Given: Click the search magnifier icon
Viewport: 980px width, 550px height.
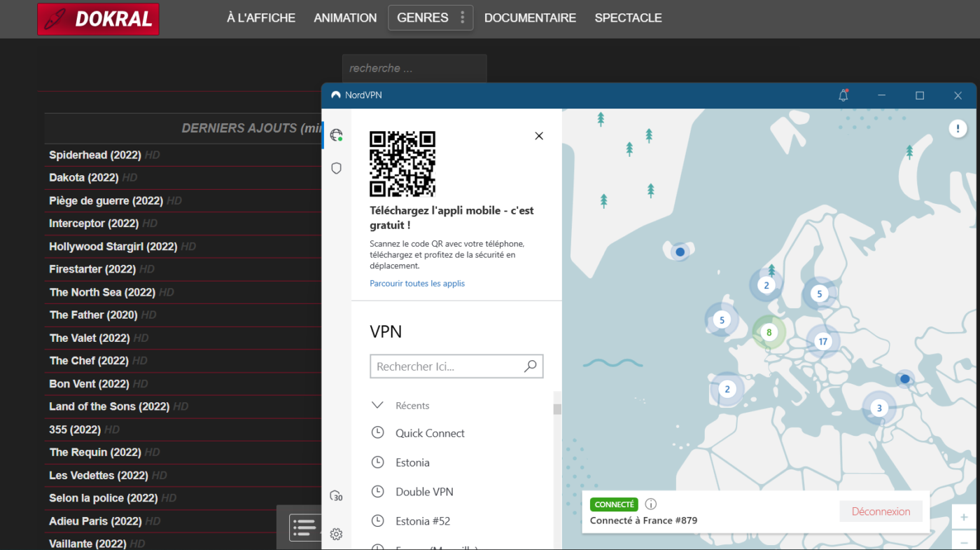Looking at the screenshot, I should coord(531,366).
